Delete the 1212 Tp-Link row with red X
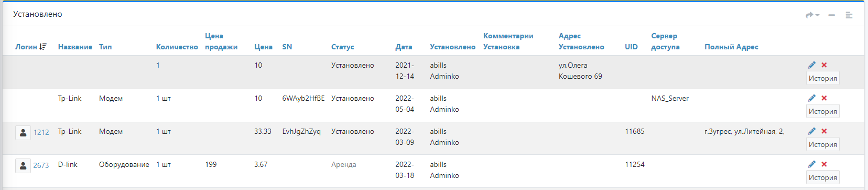 pyautogui.click(x=824, y=131)
